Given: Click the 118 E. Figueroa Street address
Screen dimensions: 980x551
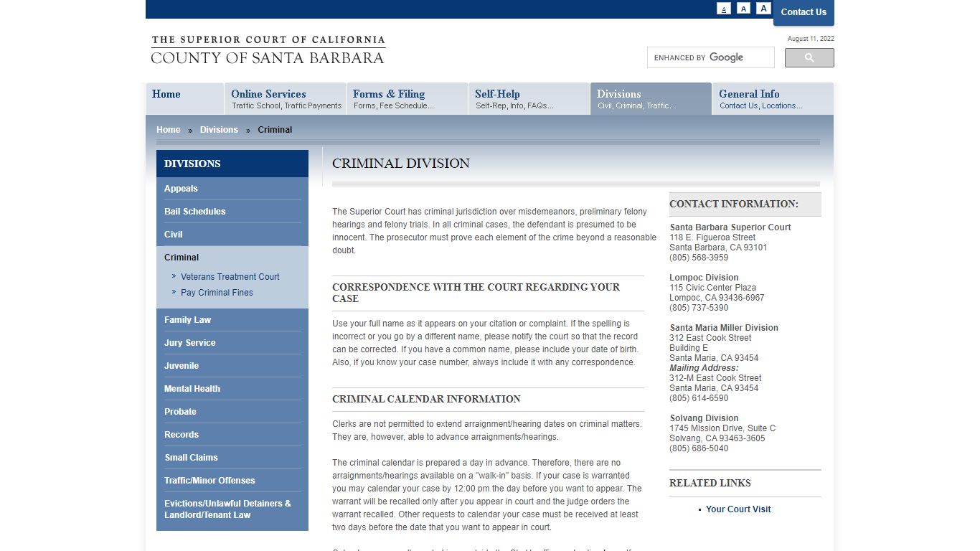Looking at the screenshot, I should click(x=712, y=237).
